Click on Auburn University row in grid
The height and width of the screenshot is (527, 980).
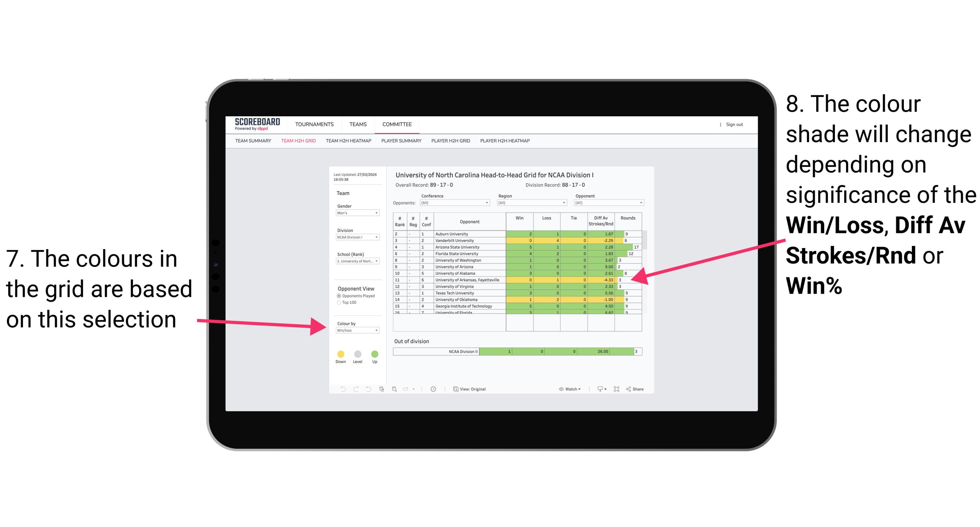[516, 233]
